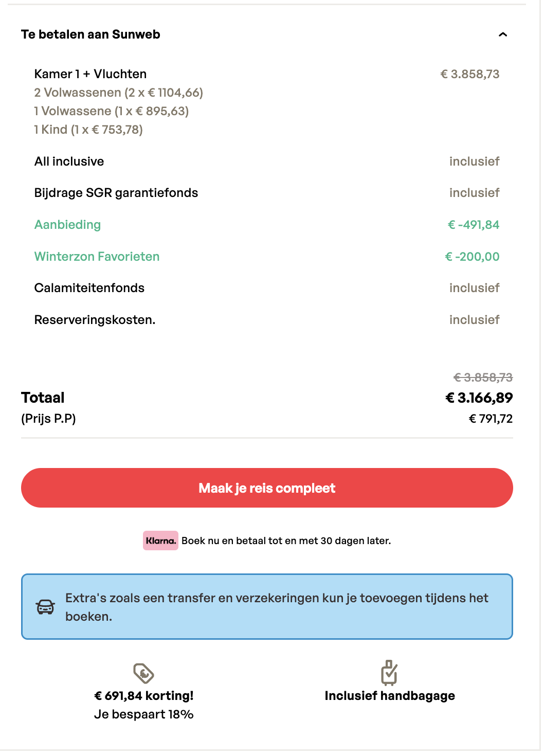The width and height of the screenshot is (544, 756).
Task: Click the total price € 3.166,89
Action: point(479,398)
